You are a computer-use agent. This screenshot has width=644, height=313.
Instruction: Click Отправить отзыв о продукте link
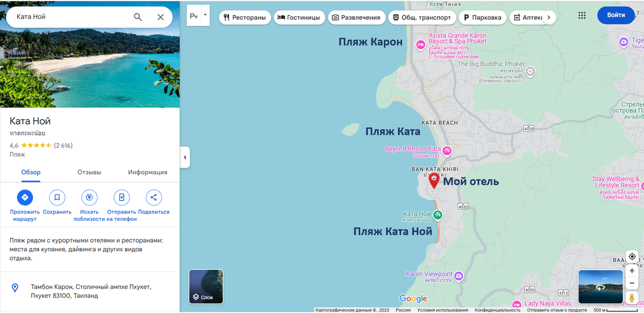556,310
